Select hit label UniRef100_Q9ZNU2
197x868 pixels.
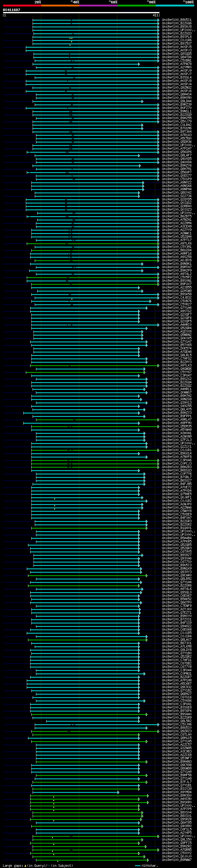pyautogui.click(x=177, y=88)
